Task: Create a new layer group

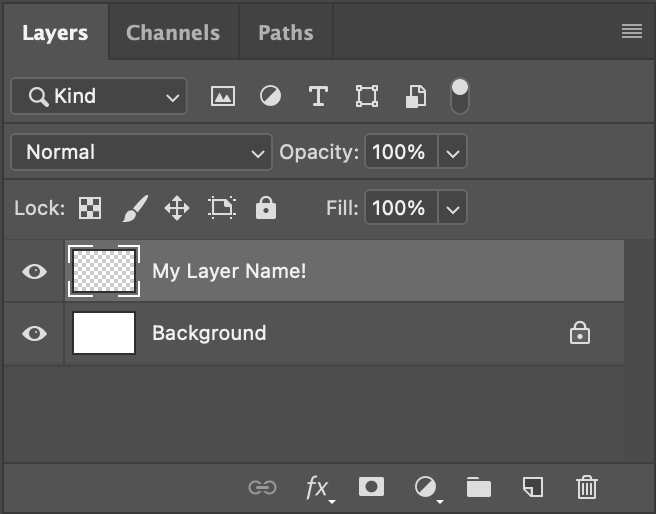Action: click(x=479, y=487)
